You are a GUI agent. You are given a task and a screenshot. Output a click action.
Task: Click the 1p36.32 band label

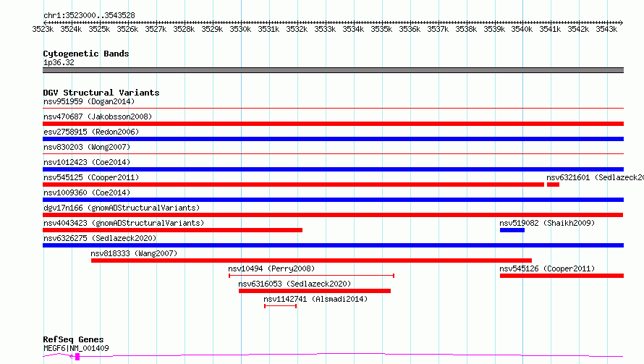tap(59, 62)
